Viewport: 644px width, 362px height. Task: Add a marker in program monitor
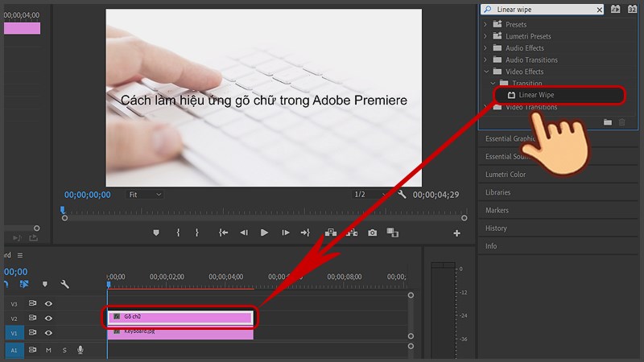(156, 232)
